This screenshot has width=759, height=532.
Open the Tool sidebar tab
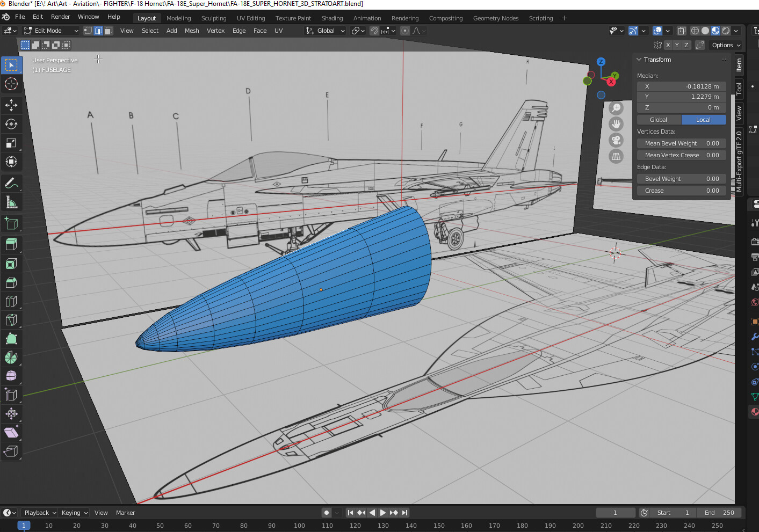(x=739, y=89)
